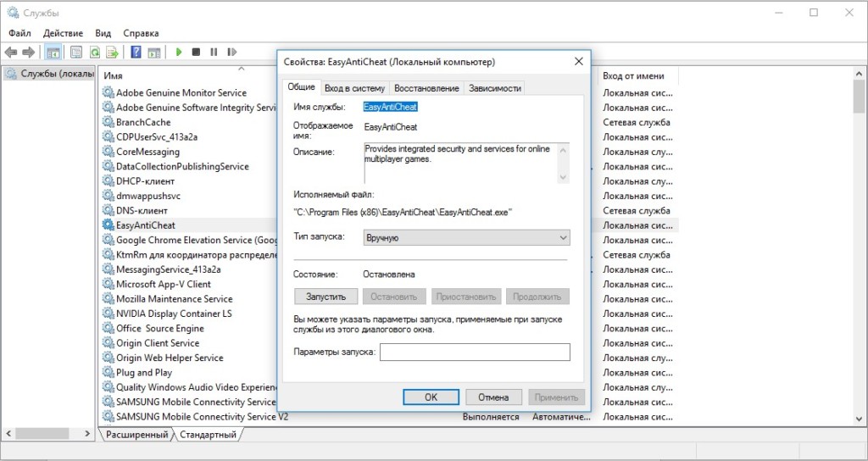Click the services list's scroll down arrow

tap(860, 419)
